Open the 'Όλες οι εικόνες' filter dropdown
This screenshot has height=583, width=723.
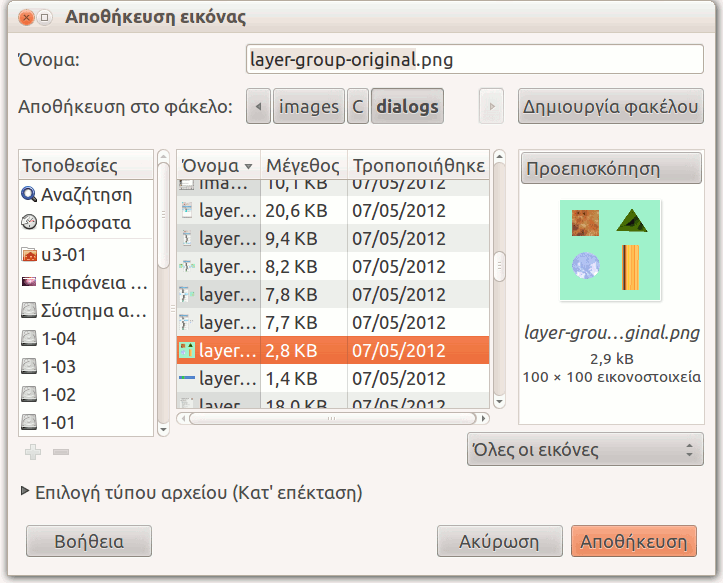[x=585, y=449]
